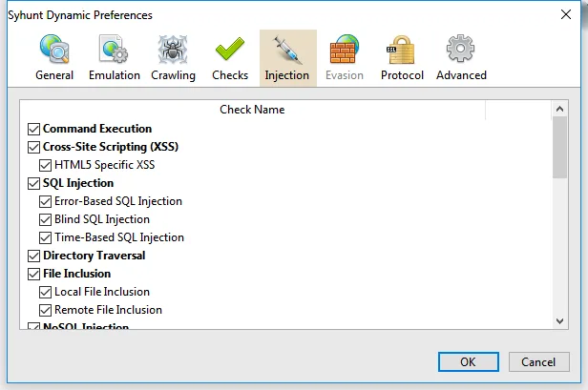
Task: Open the Emulation settings icon
Action: point(114,49)
